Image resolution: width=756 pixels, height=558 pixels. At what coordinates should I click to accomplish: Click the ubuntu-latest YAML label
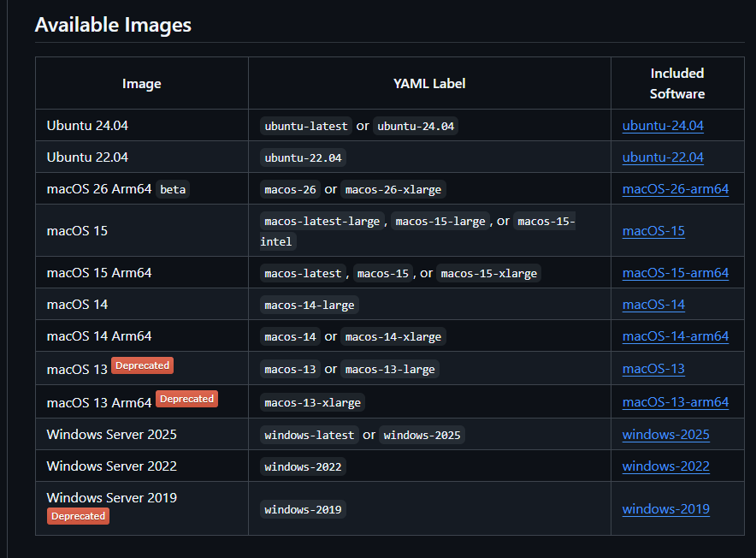306,126
